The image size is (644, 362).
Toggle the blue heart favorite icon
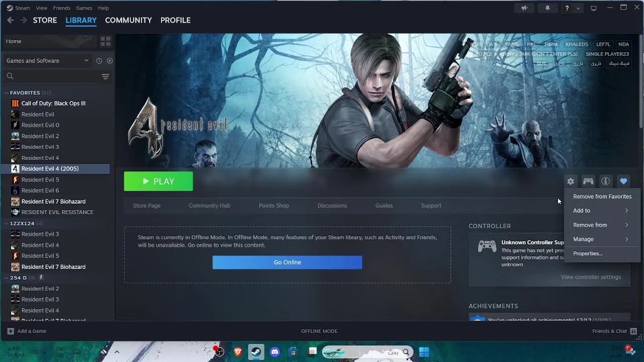pyautogui.click(x=623, y=182)
